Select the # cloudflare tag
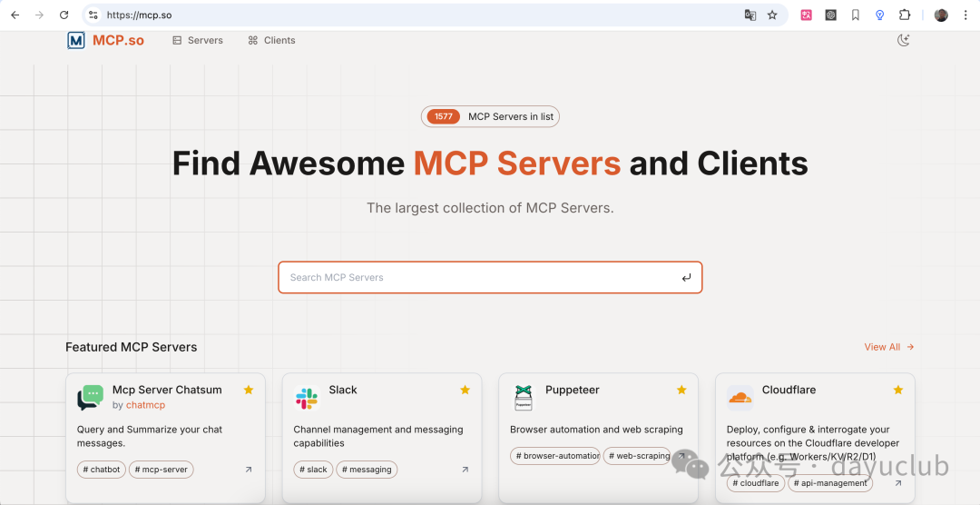The width and height of the screenshot is (980, 505). [x=756, y=483]
